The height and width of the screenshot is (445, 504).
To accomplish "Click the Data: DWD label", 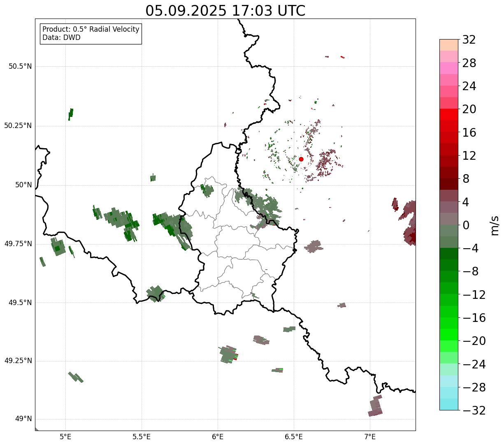I will point(61,37).
